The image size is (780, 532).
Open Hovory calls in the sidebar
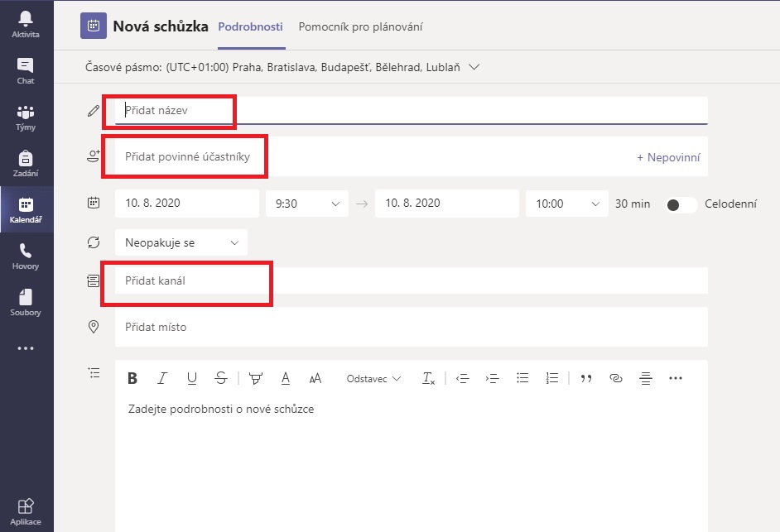[x=26, y=256]
